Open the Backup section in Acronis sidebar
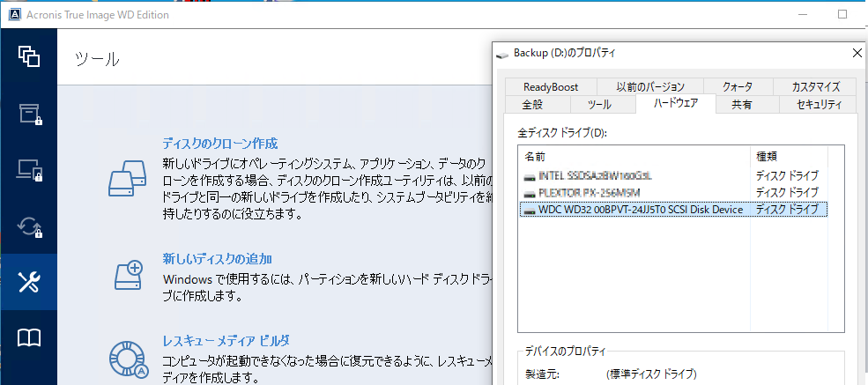The height and width of the screenshot is (385, 868). (29, 56)
